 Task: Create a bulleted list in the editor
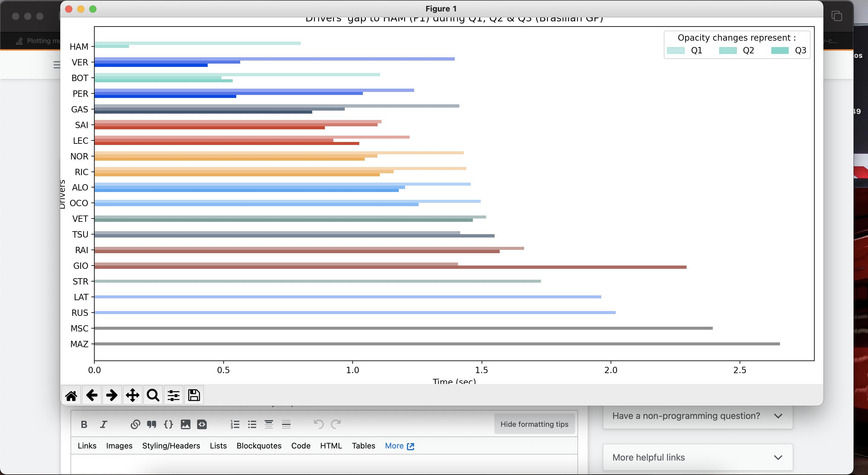pyautogui.click(x=252, y=424)
